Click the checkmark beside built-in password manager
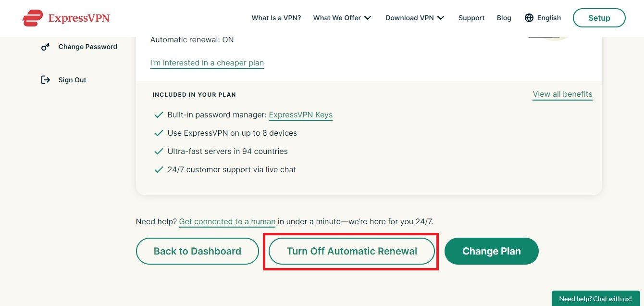This screenshot has width=644, height=306. coord(159,115)
